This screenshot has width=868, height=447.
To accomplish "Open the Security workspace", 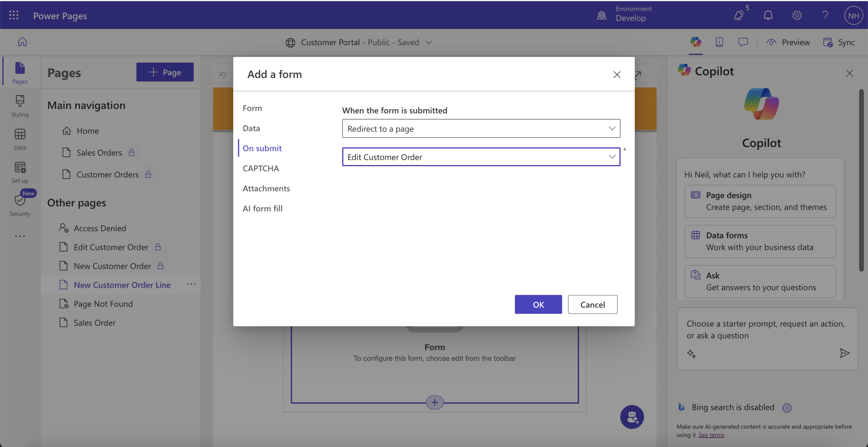I will click(x=20, y=205).
